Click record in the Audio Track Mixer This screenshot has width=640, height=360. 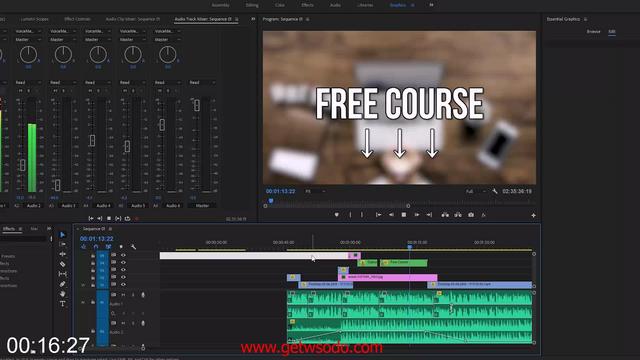137,219
